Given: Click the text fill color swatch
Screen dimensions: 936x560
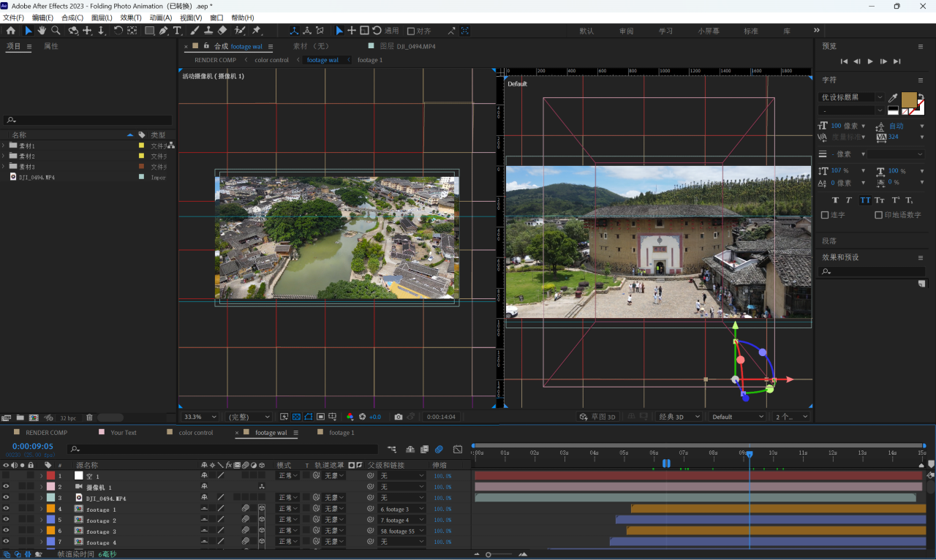Looking at the screenshot, I should (909, 99).
